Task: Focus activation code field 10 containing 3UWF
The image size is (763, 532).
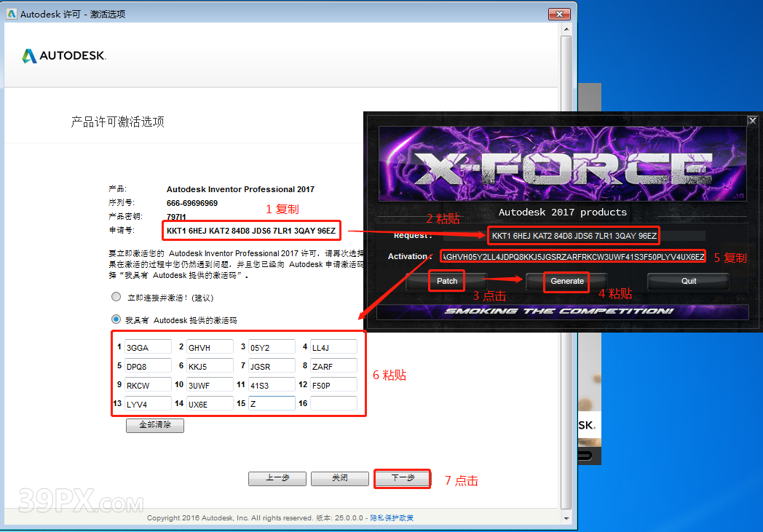Action: tap(210, 385)
